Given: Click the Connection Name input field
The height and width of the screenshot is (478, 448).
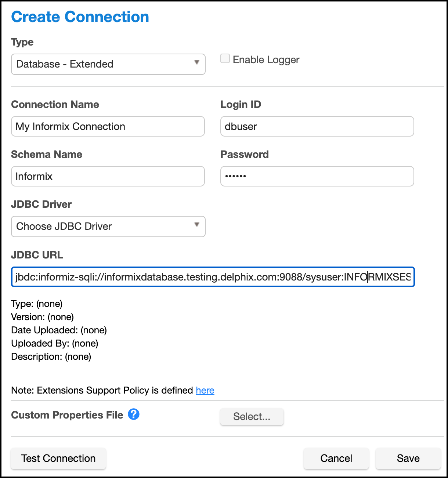Looking at the screenshot, I should click(108, 127).
